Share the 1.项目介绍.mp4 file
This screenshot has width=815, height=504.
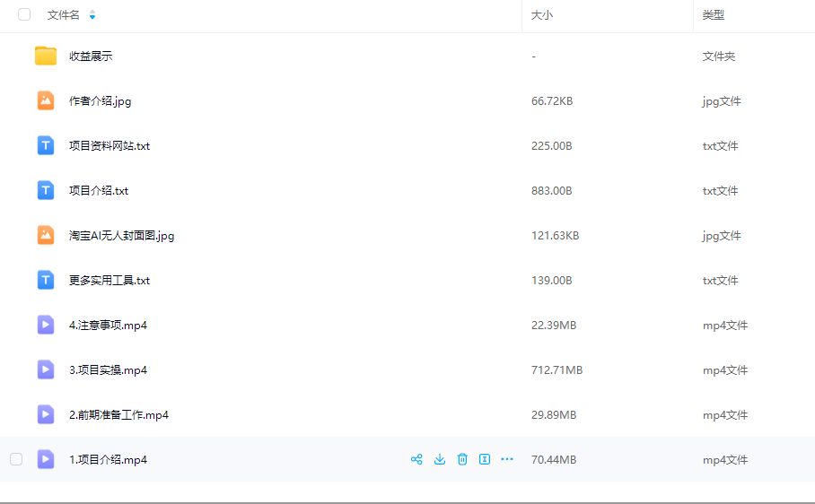416,459
